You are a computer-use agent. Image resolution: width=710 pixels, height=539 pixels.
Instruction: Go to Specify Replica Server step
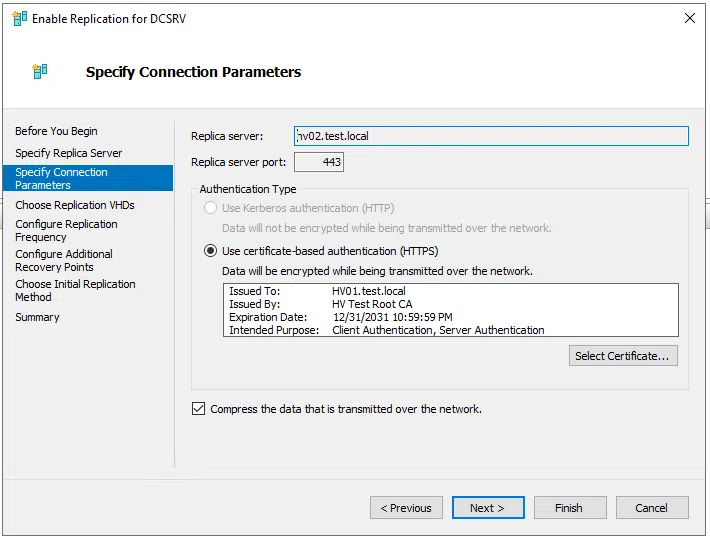click(x=68, y=153)
